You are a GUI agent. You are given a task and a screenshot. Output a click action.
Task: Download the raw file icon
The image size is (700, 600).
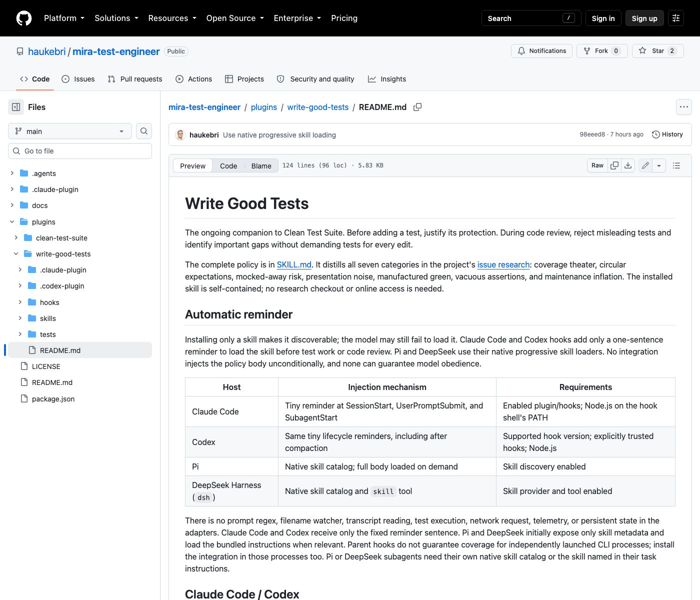pos(628,165)
